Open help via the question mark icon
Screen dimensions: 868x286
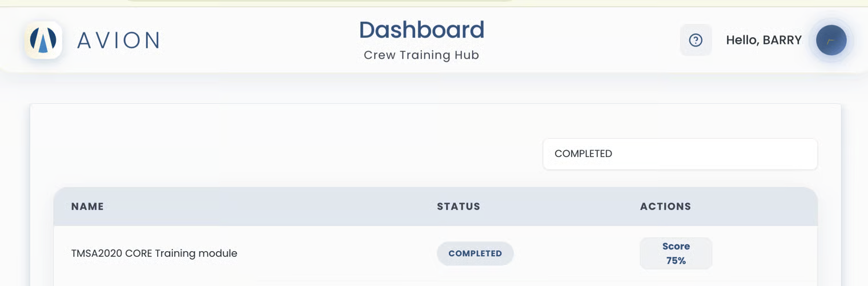(696, 40)
